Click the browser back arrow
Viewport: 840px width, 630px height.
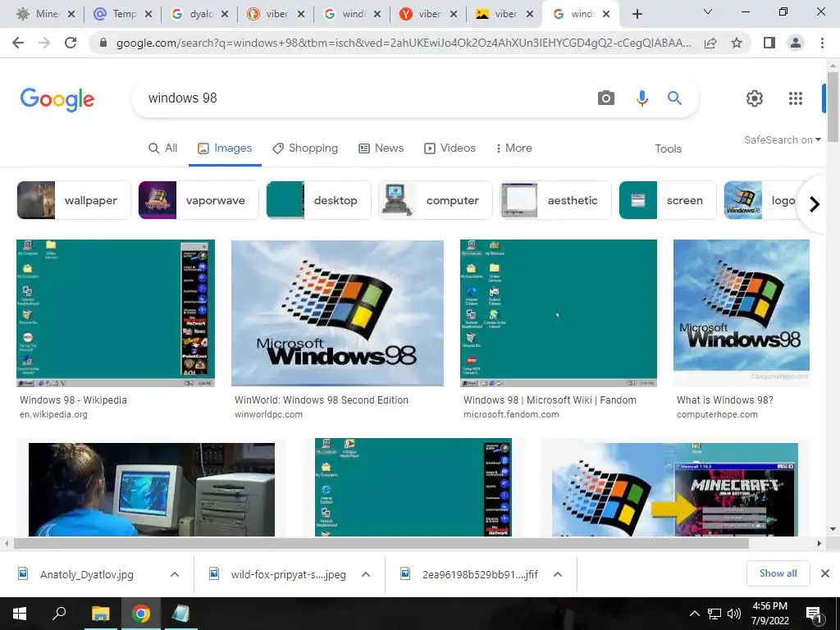(x=18, y=43)
